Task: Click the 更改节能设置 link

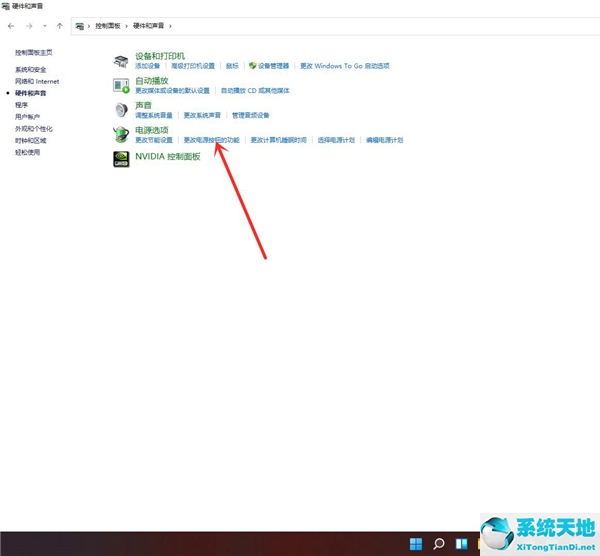Action: coord(154,140)
